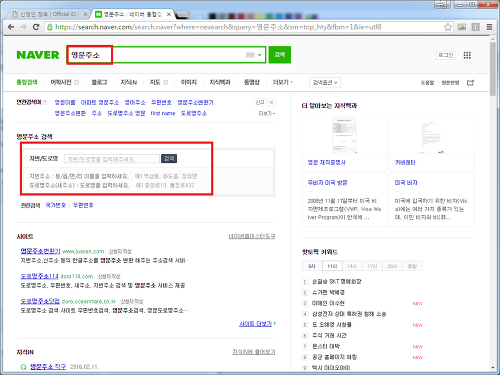The image size is (500, 375).
Task: Click the green padlock in the address bar
Action: pos(50,27)
